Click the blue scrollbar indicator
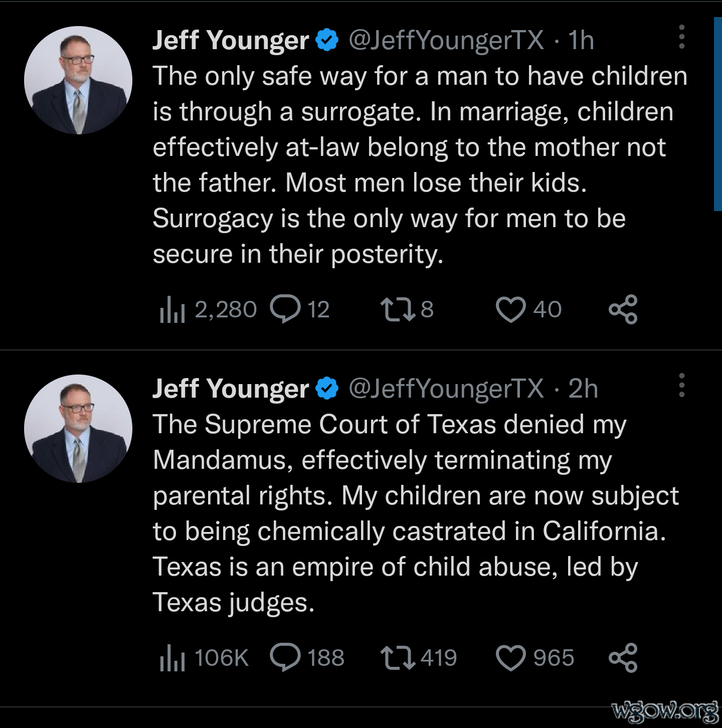This screenshot has height=728, width=722. (717, 114)
